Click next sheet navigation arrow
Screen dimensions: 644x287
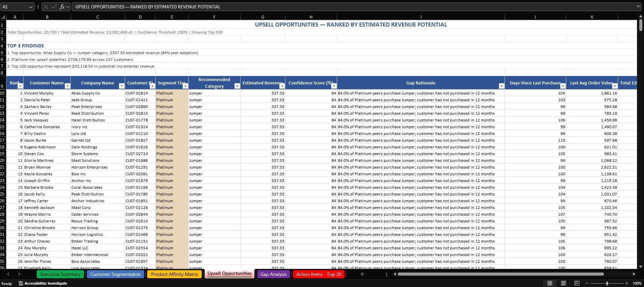(19, 274)
